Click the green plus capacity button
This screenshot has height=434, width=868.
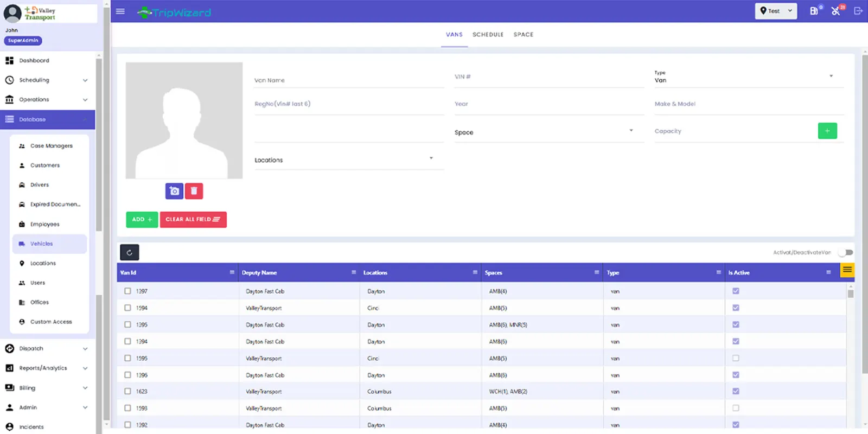coord(827,131)
